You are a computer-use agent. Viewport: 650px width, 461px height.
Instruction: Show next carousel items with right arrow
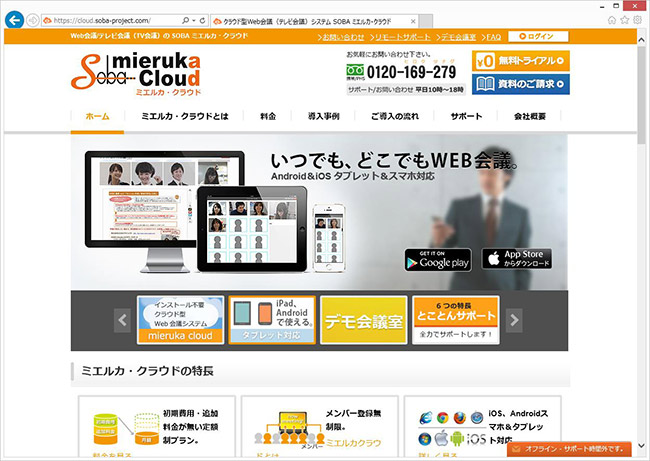point(514,320)
